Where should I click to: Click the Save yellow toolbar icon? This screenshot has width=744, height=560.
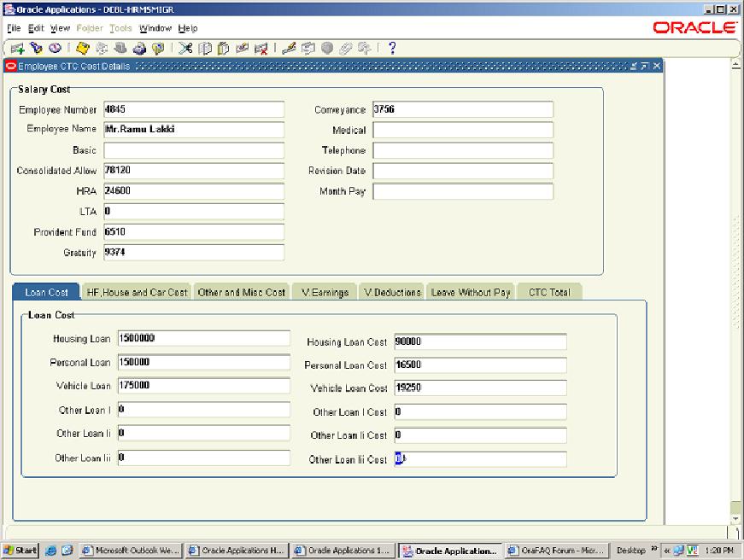[x=83, y=49]
